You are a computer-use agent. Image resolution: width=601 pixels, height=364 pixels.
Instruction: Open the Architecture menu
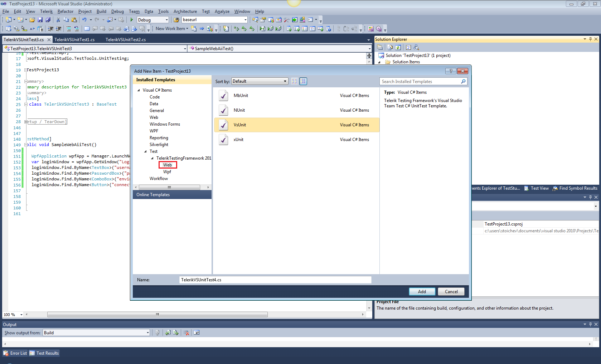coord(185,11)
